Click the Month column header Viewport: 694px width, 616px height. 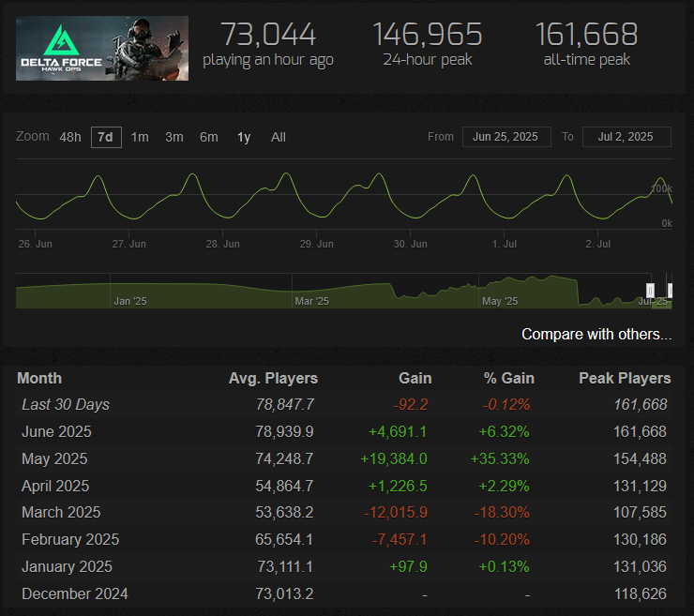[39, 379]
